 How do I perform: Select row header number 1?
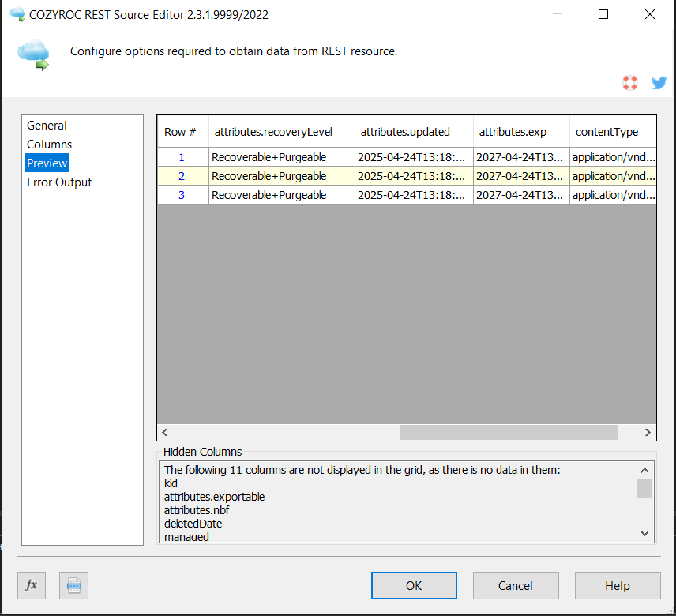pyautogui.click(x=182, y=157)
